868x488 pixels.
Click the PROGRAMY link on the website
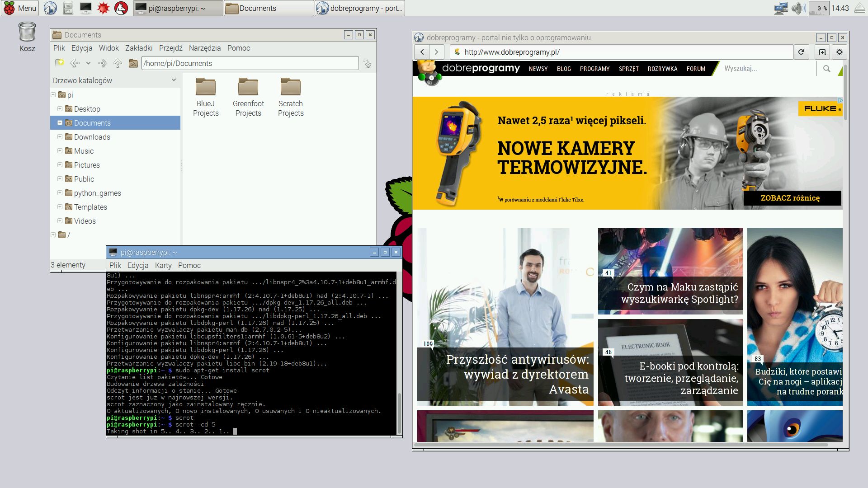(594, 69)
